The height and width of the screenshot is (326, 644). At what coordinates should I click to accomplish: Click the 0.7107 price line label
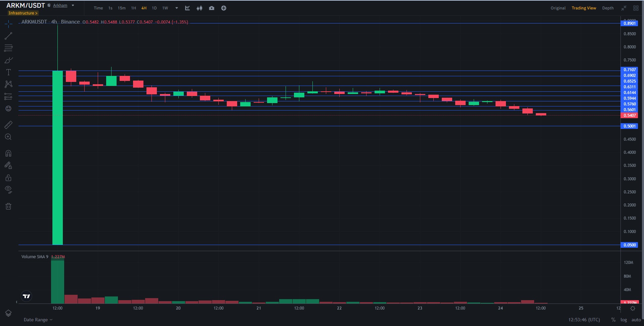(x=630, y=70)
